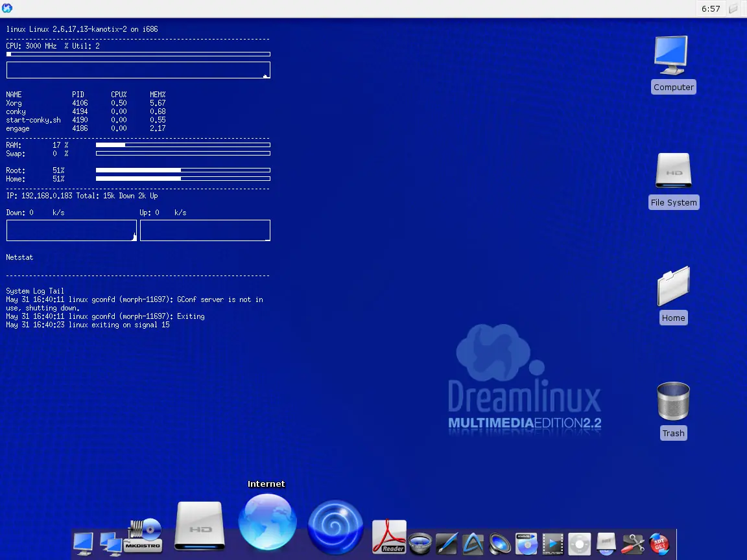Open Adobe Reader from the dock

[389, 537]
